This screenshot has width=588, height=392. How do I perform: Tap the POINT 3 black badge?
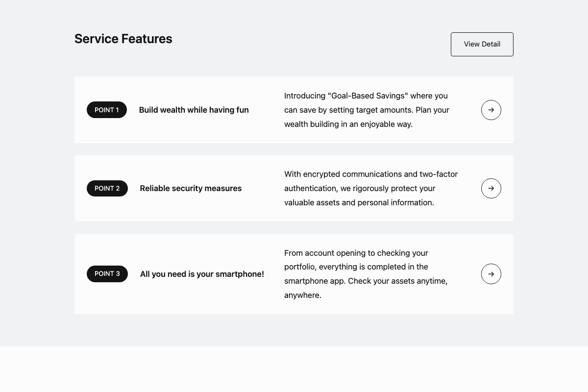click(107, 274)
